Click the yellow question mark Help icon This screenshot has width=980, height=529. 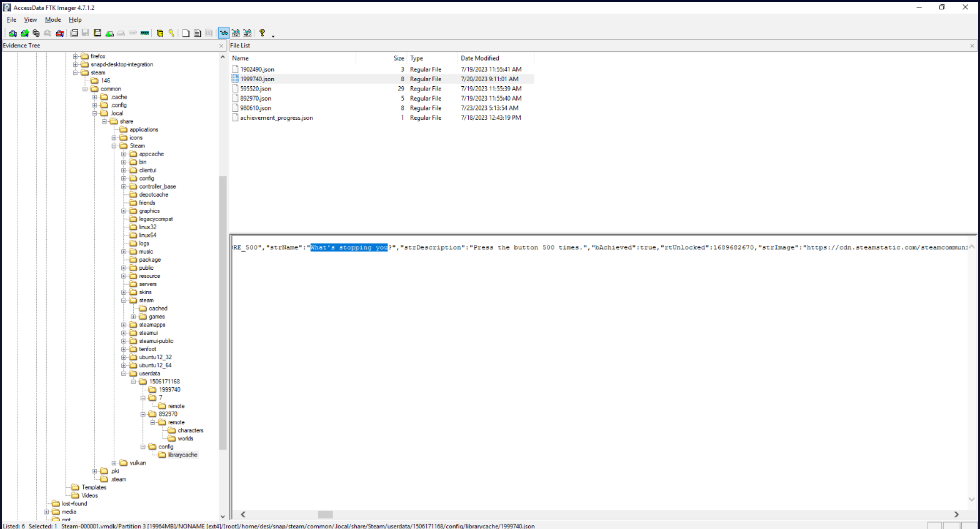point(262,33)
